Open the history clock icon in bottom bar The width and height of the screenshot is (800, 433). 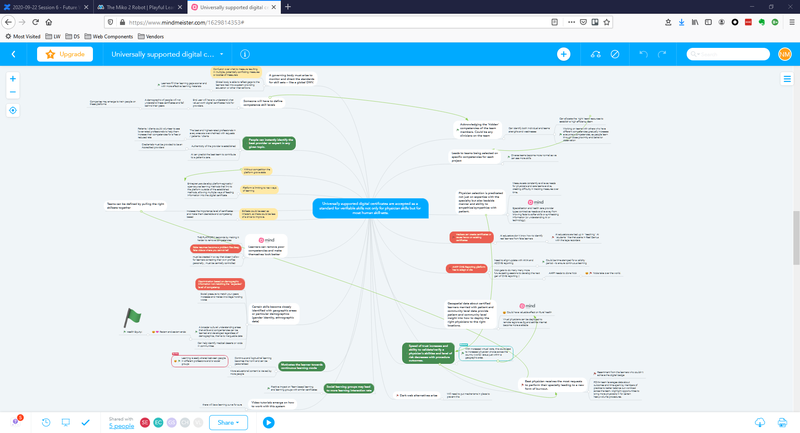pos(46,422)
